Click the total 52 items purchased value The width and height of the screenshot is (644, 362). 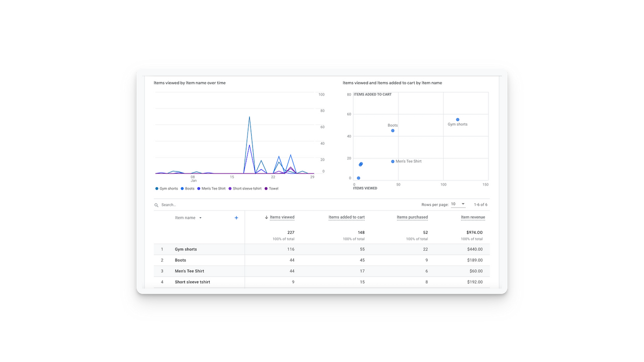tap(425, 232)
